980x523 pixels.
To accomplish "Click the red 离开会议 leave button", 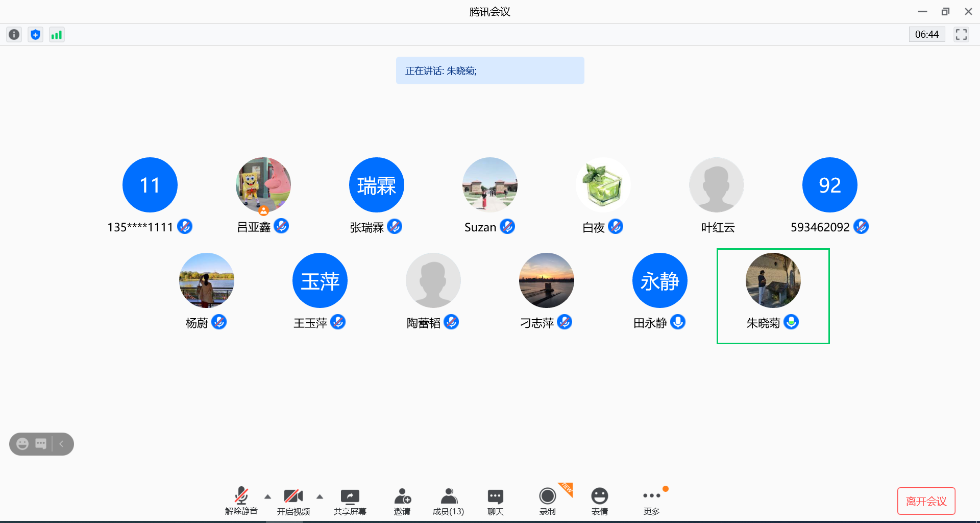I will 926,502.
